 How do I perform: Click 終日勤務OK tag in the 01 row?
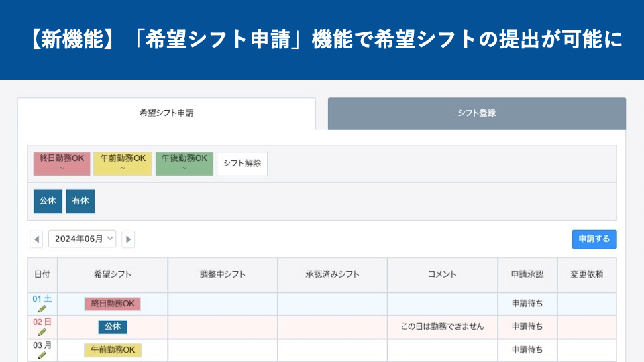pos(113,304)
